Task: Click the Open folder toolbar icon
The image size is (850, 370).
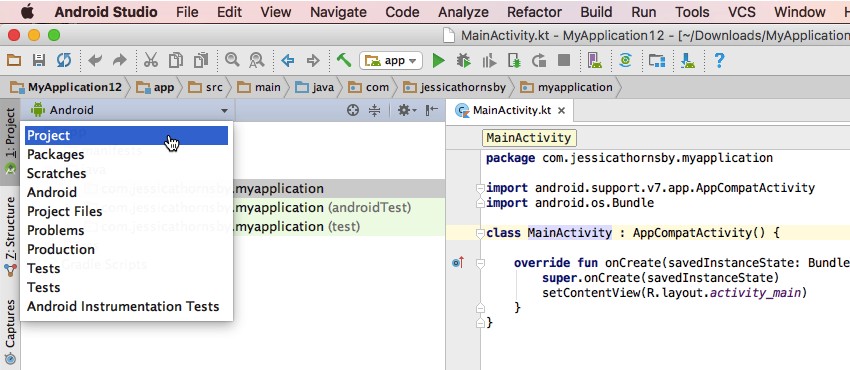Action: click(14, 60)
